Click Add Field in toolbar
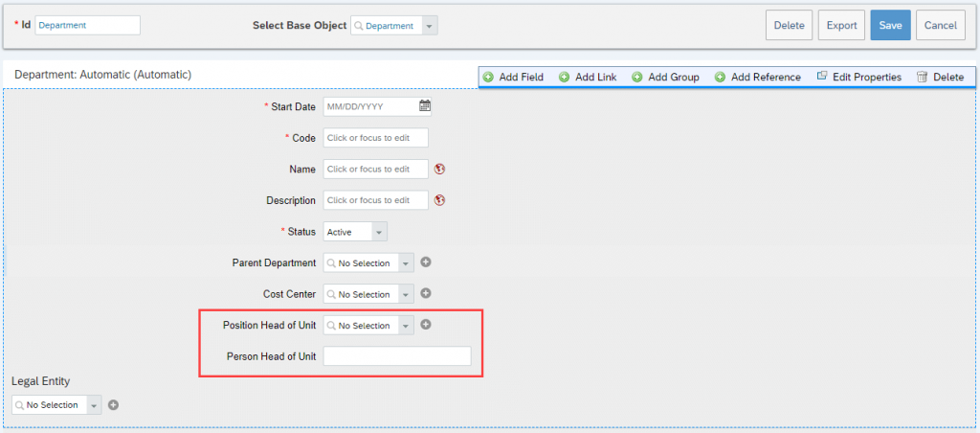This screenshot has height=433, width=980. [x=514, y=77]
